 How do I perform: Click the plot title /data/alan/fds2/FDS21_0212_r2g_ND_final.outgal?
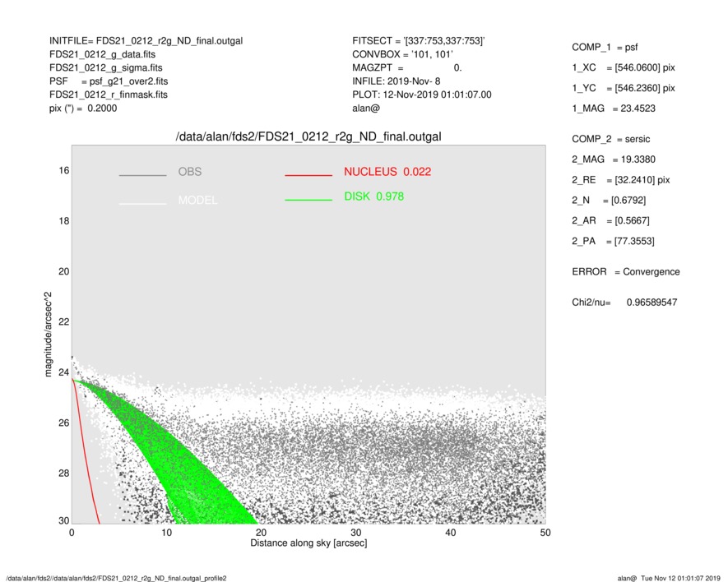(x=308, y=137)
